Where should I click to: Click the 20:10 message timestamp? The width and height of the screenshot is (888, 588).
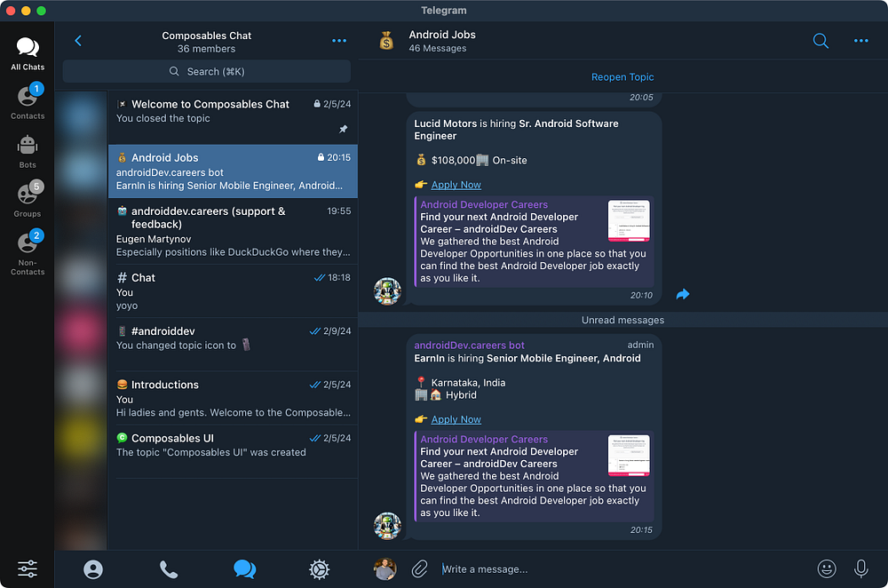coord(641,295)
